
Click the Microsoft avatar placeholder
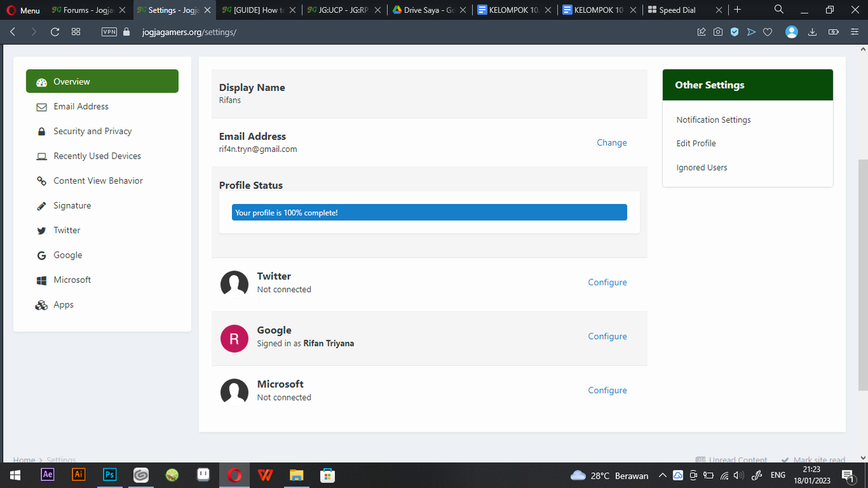click(x=235, y=392)
